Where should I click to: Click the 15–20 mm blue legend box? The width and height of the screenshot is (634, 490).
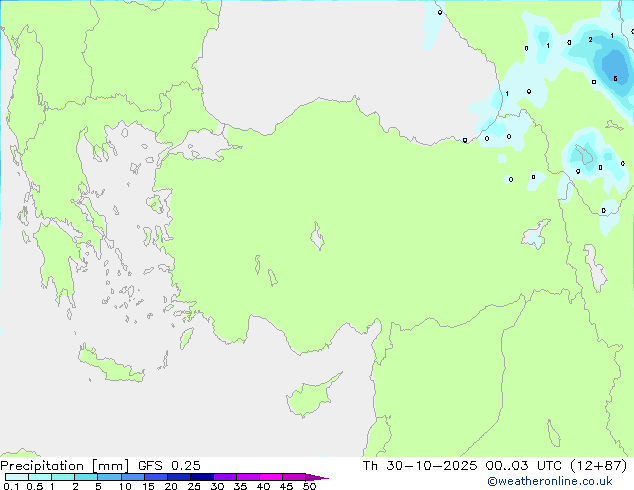[156, 477]
